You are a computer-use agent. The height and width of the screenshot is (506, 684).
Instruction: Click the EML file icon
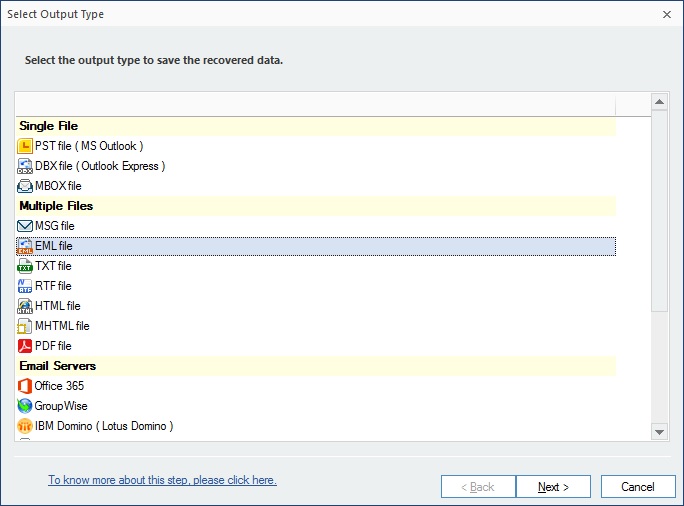pos(25,246)
